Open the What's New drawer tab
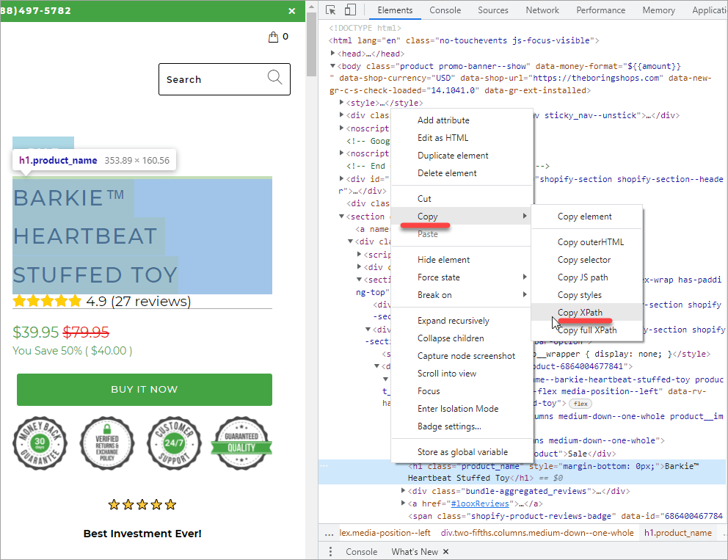728x560 pixels. pyautogui.click(x=415, y=552)
